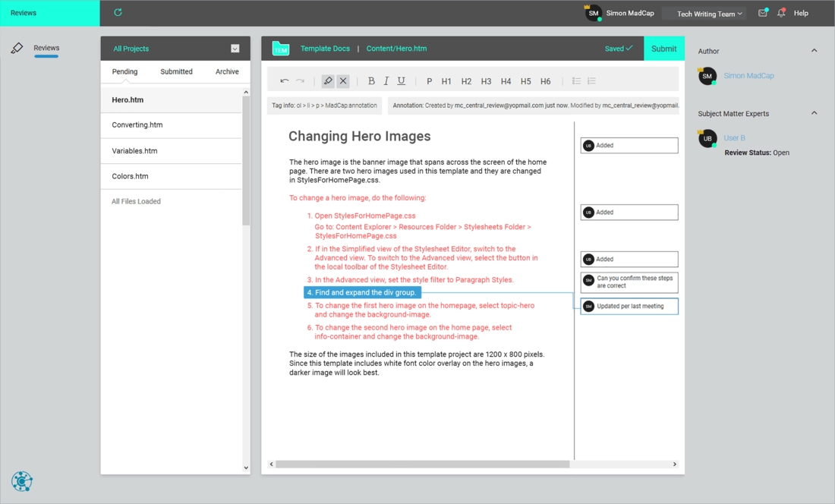Open the Tech Writing Team switcher
Image resolution: width=835 pixels, height=504 pixels.
tap(704, 13)
